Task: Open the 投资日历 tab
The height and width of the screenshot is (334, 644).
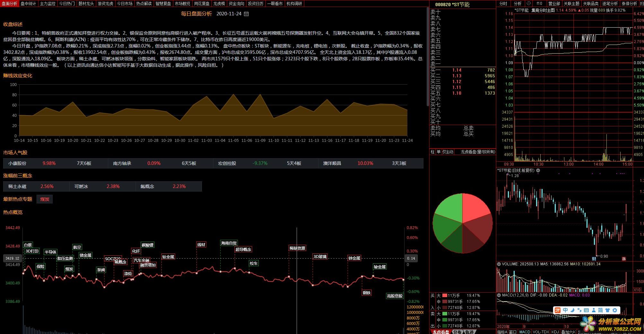Action: [x=256, y=4]
